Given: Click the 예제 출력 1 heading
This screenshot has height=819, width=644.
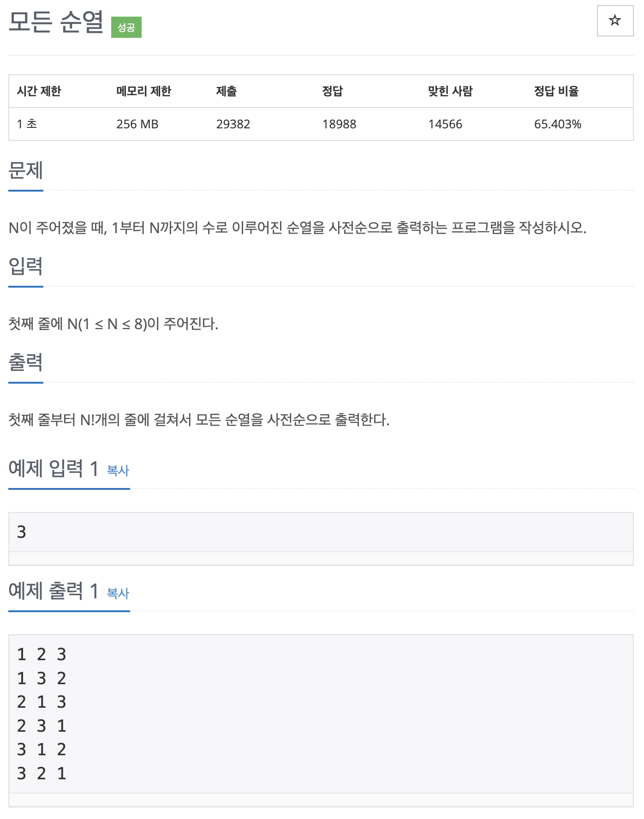Looking at the screenshot, I should (54, 591).
